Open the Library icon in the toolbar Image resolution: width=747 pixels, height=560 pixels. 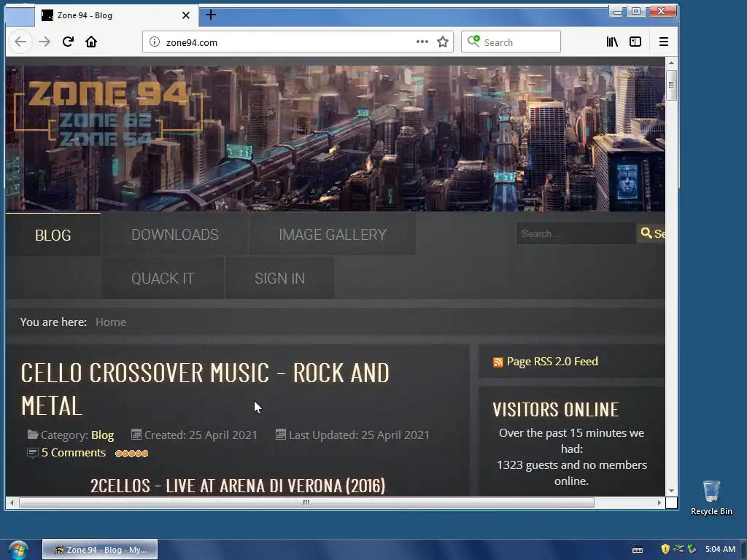click(612, 42)
